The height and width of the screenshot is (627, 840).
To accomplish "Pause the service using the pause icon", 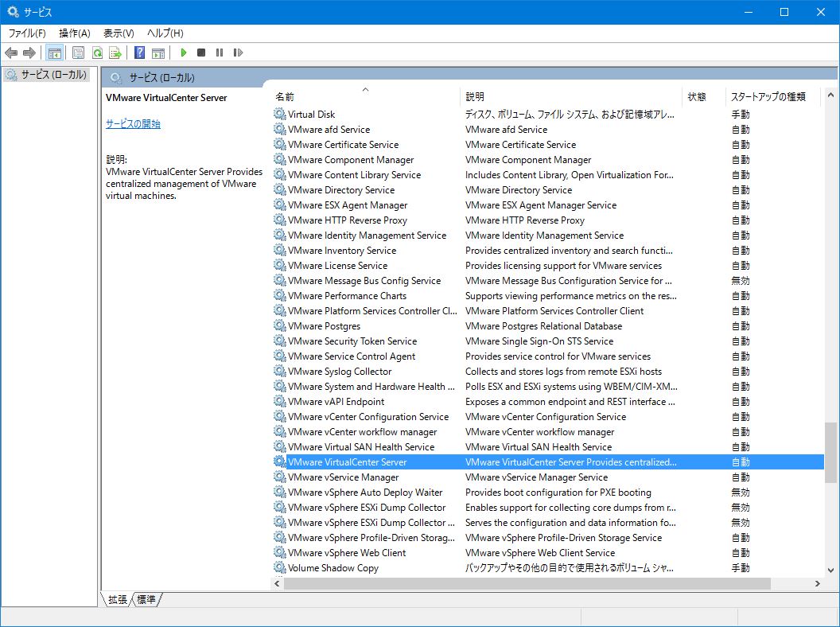I will tap(220, 53).
